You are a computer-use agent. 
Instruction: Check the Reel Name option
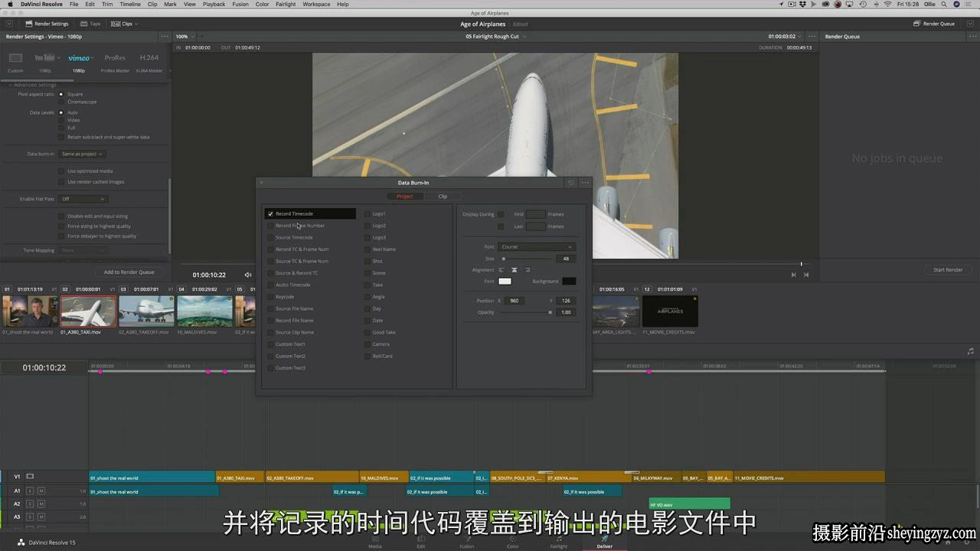tap(367, 249)
